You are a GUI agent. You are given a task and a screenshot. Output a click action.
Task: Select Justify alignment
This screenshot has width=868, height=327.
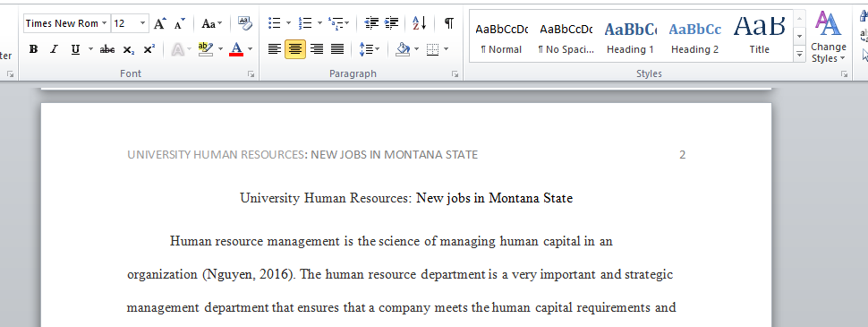(x=337, y=49)
